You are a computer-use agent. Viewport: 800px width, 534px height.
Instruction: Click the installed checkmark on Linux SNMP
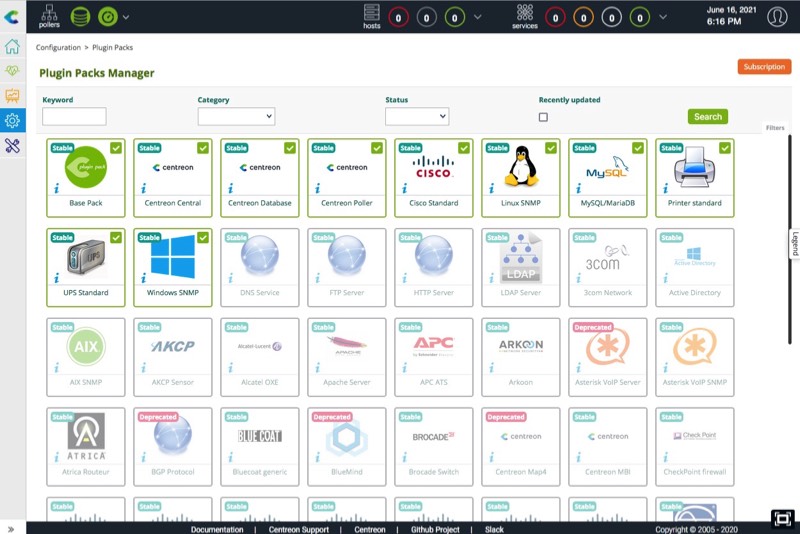coord(551,148)
